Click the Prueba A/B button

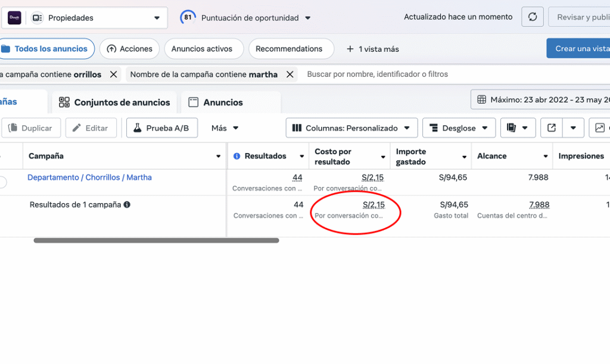(x=161, y=128)
